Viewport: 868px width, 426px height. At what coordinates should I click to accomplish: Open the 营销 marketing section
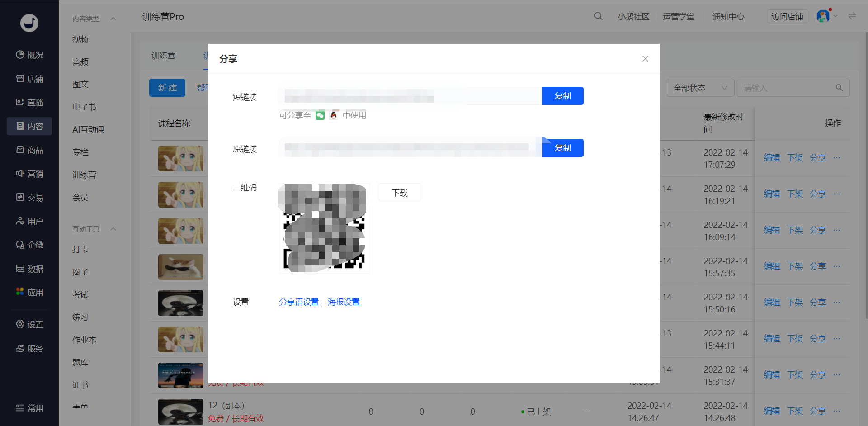coord(29,174)
